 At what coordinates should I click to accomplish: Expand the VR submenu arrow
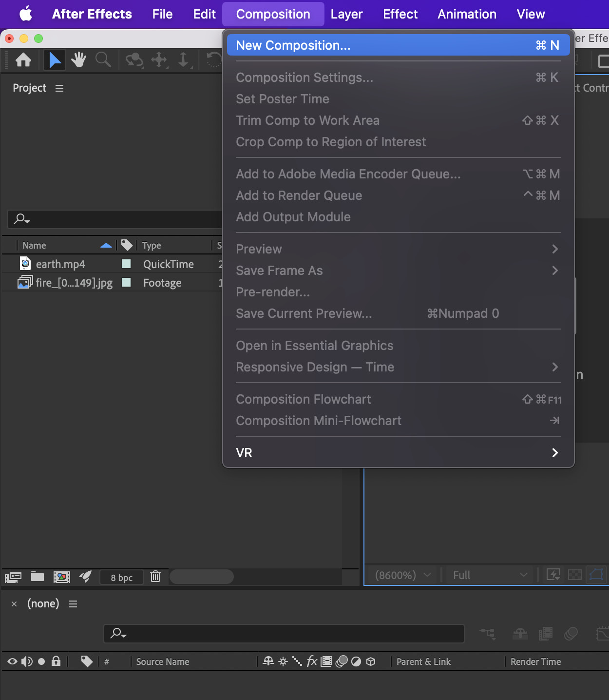[555, 453]
